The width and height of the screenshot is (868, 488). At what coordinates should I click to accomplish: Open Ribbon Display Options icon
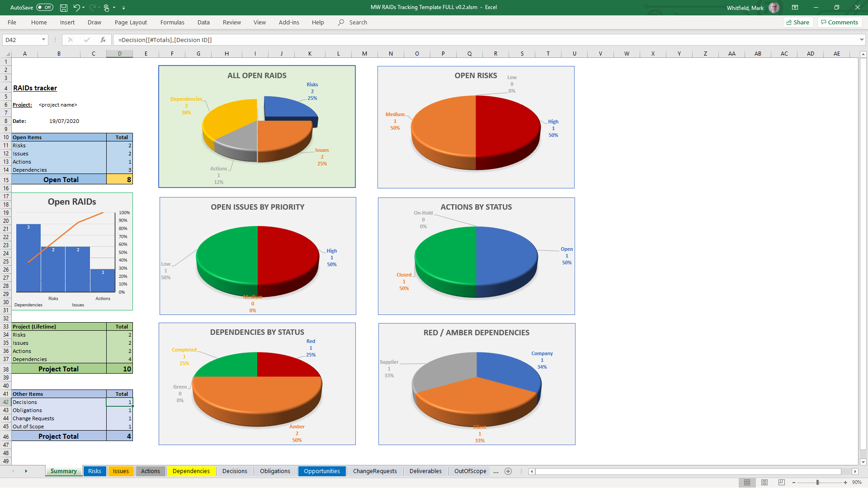pos(795,8)
